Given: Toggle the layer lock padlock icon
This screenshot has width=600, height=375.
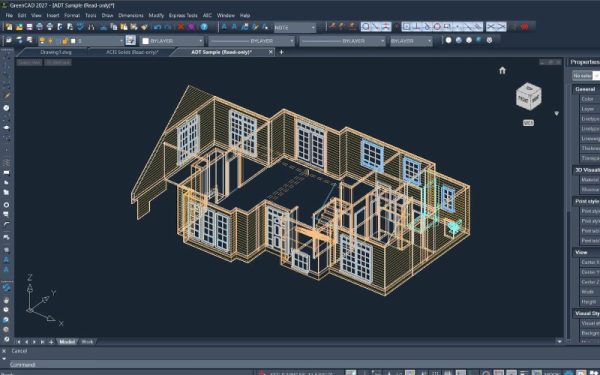Looking at the screenshot, I should point(65,41).
